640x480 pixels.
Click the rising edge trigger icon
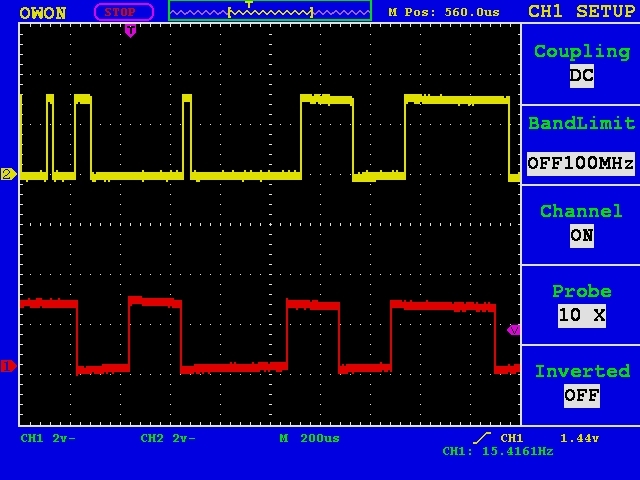pyautogui.click(x=482, y=438)
